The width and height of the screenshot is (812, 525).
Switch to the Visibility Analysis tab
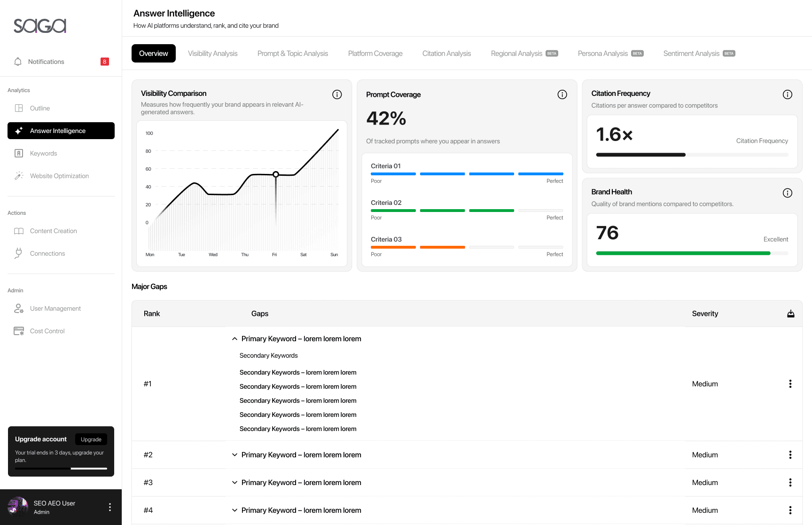(x=213, y=54)
